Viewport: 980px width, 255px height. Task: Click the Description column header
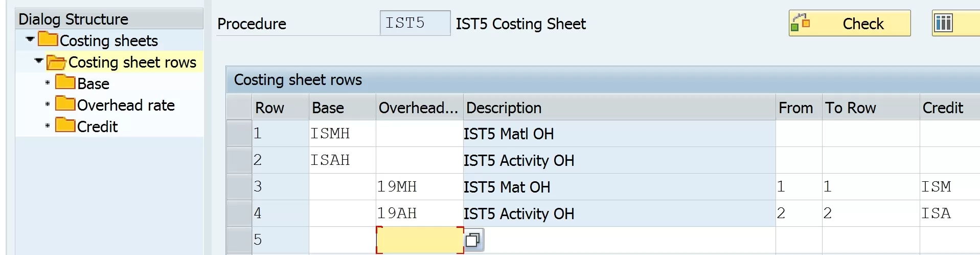619,108
